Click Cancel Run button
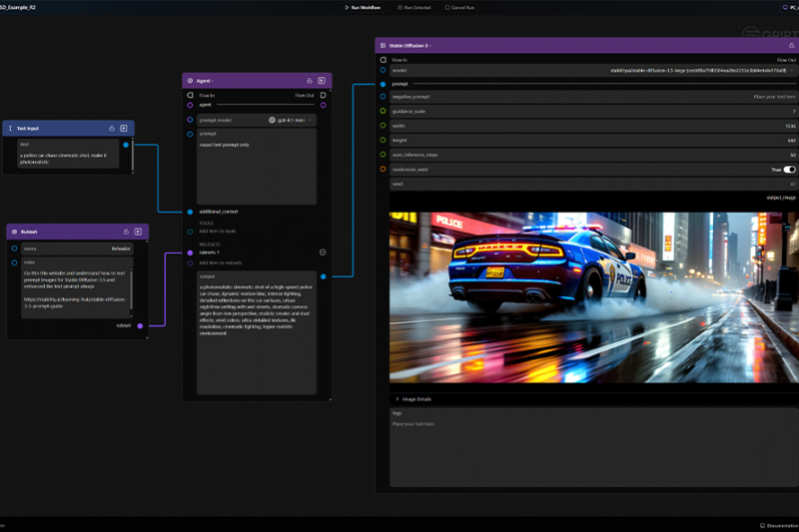This screenshot has width=799, height=532. click(458, 7)
